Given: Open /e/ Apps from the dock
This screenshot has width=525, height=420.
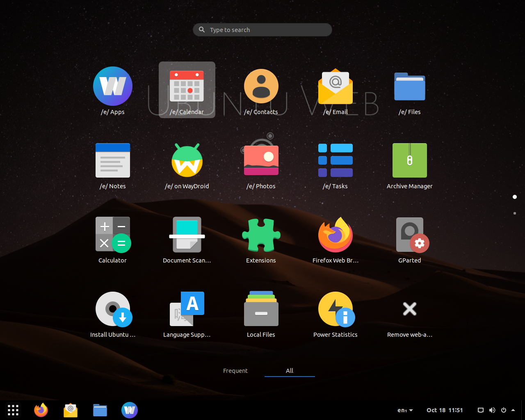Looking at the screenshot, I should (x=130, y=410).
